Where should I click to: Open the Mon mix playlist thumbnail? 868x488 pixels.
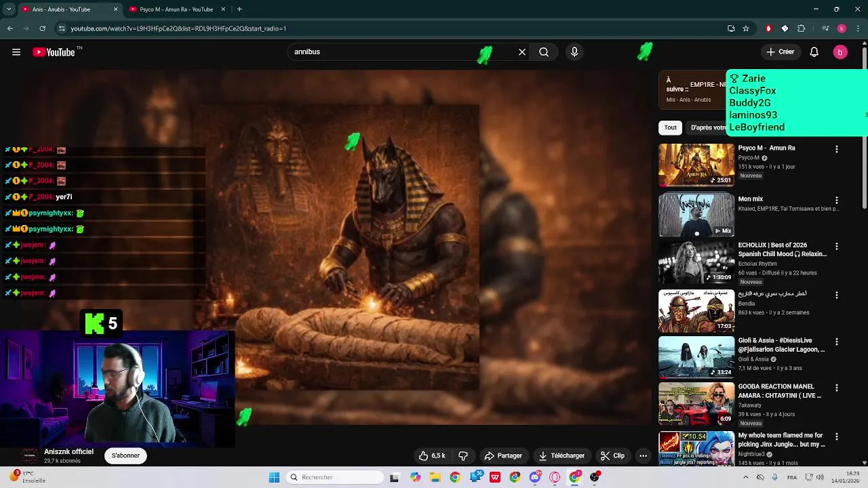[696, 216]
